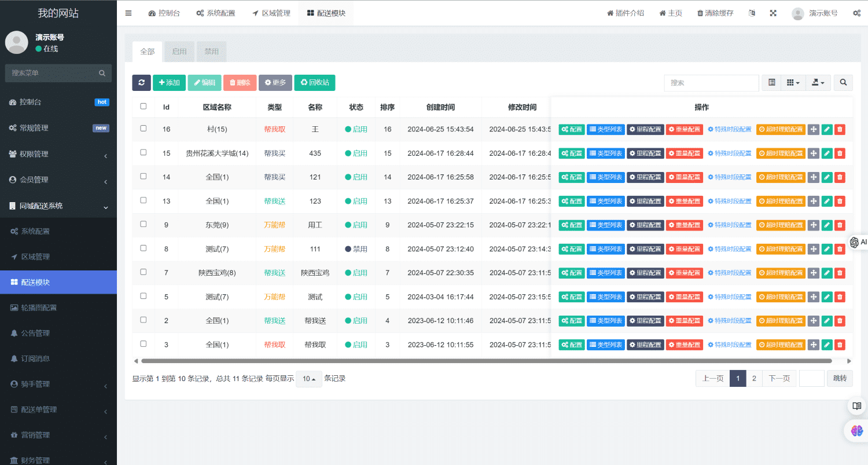The image size is (868, 465).
Task: Open the AI assistant floating icon
Action: [857, 242]
